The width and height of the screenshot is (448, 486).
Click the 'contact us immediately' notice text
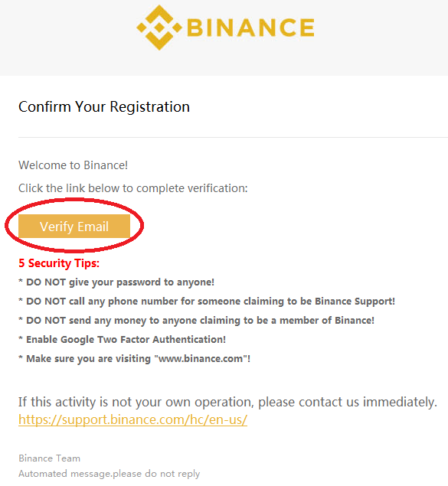point(227,402)
